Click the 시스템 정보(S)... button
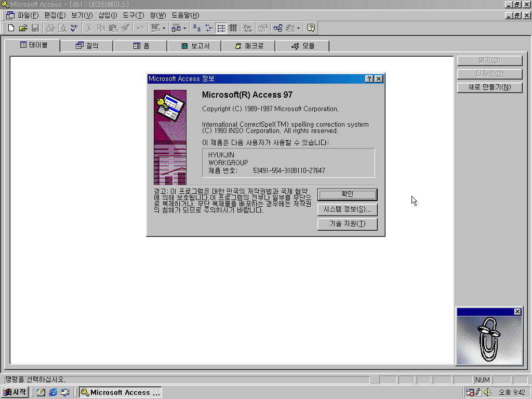The width and height of the screenshot is (532, 399). pos(348,209)
